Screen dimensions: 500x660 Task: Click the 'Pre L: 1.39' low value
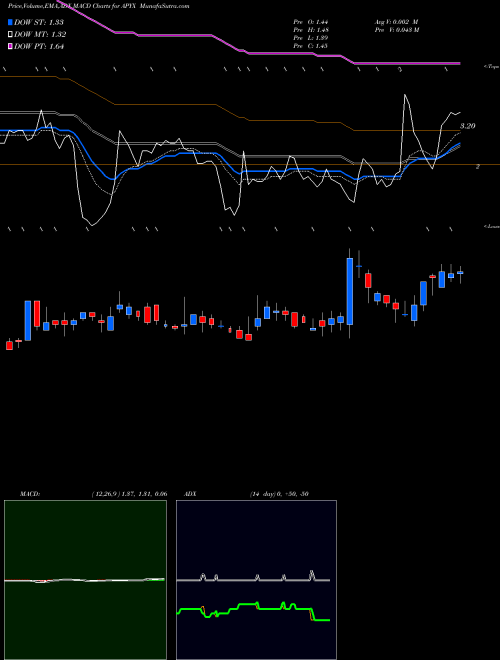coord(311,38)
